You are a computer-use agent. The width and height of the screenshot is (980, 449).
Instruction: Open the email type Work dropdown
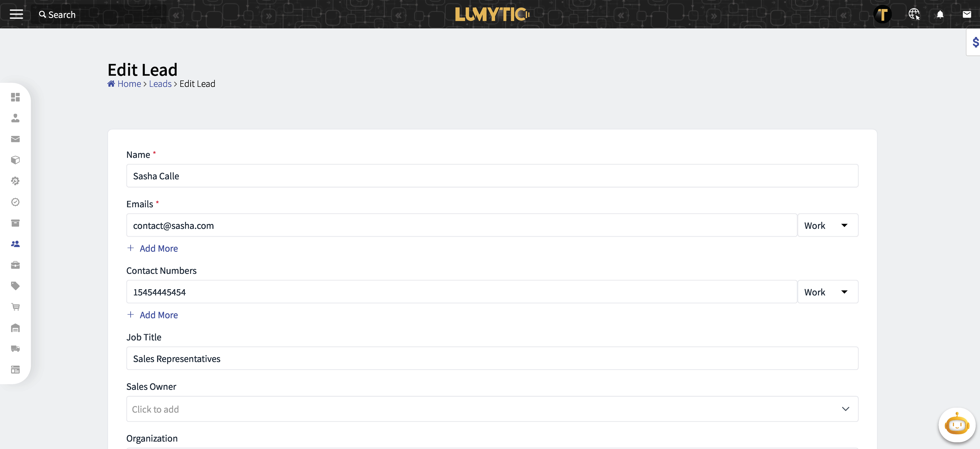pos(828,225)
